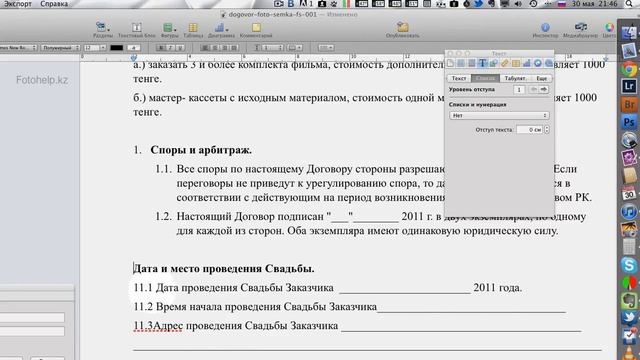Screen dimensions: 640x360
Task: Select the Text inspector T icon
Action: point(482,63)
